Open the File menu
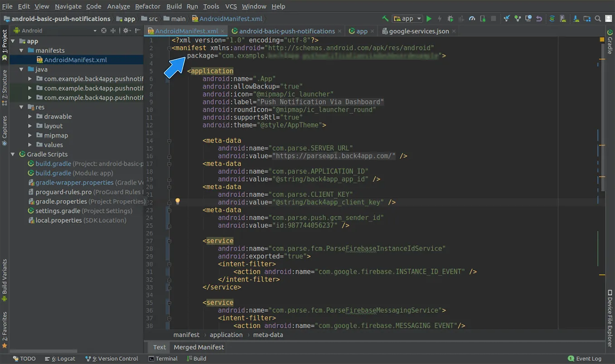Screen dimensions: 615x364 point(7,6)
